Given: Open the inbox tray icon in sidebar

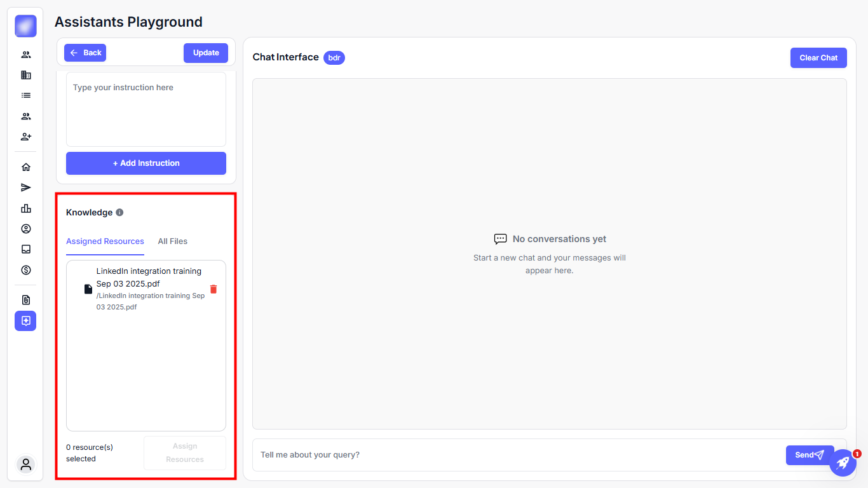Looking at the screenshot, I should click(x=26, y=249).
